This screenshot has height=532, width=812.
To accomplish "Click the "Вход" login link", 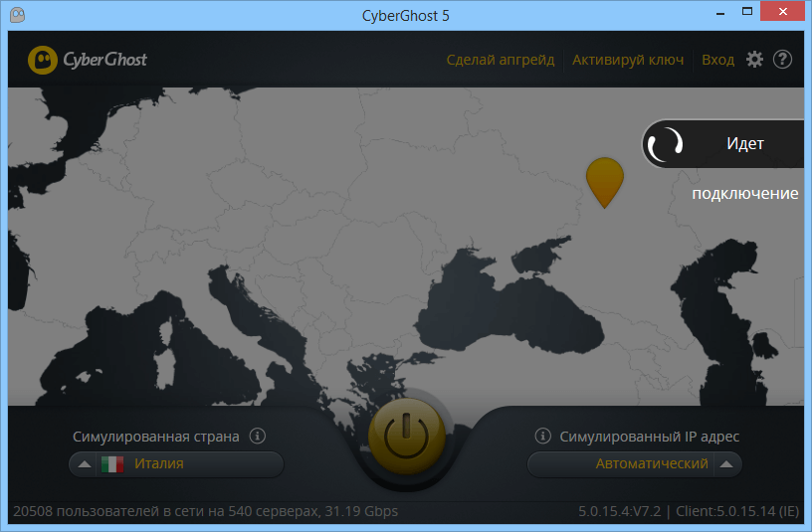I will coord(717,60).
